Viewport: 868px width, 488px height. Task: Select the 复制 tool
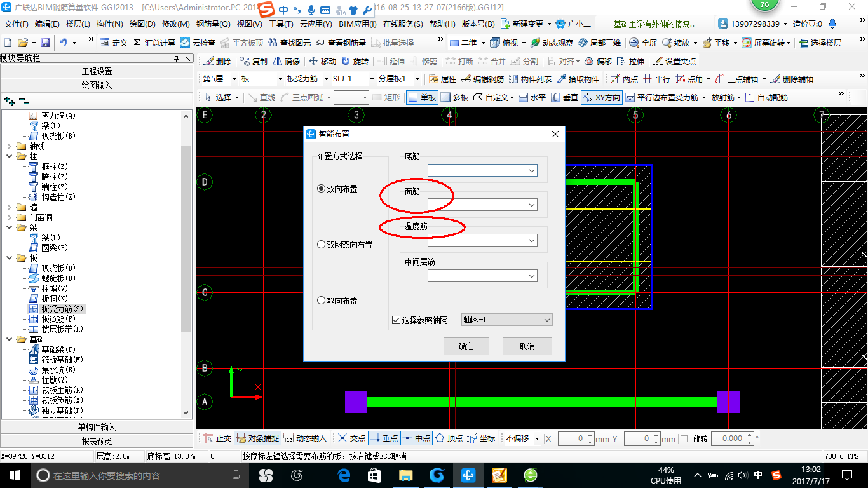[254, 61]
